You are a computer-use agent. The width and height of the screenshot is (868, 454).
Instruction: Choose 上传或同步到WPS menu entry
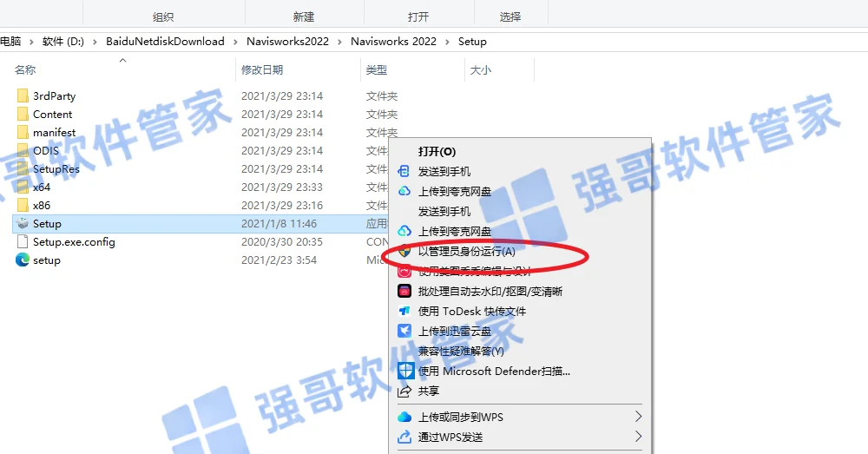[x=461, y=417]
